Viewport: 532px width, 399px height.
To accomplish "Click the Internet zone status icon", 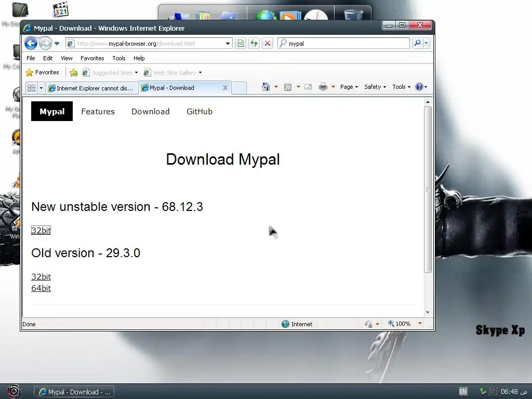I will pos(285,324).
